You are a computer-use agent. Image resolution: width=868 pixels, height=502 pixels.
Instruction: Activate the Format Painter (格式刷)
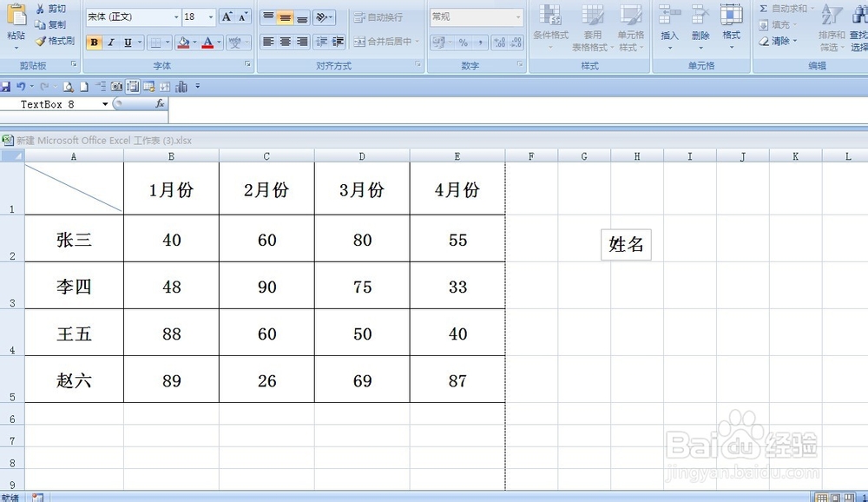[54, 41]
